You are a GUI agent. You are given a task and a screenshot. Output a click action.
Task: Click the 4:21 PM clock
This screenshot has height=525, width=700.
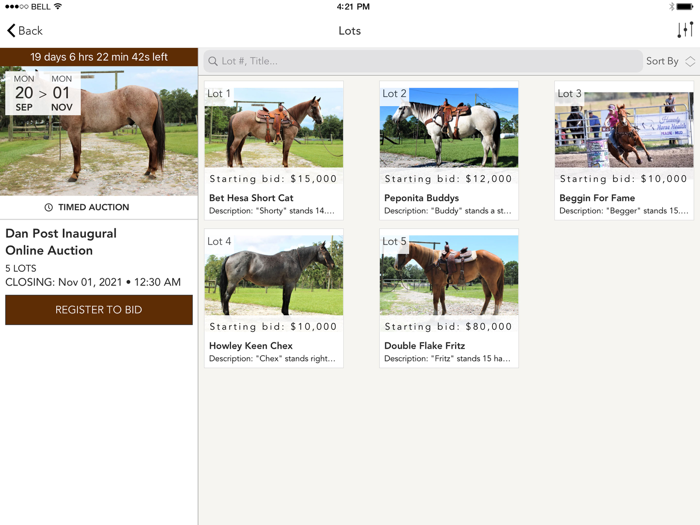[x=353, y=6]
